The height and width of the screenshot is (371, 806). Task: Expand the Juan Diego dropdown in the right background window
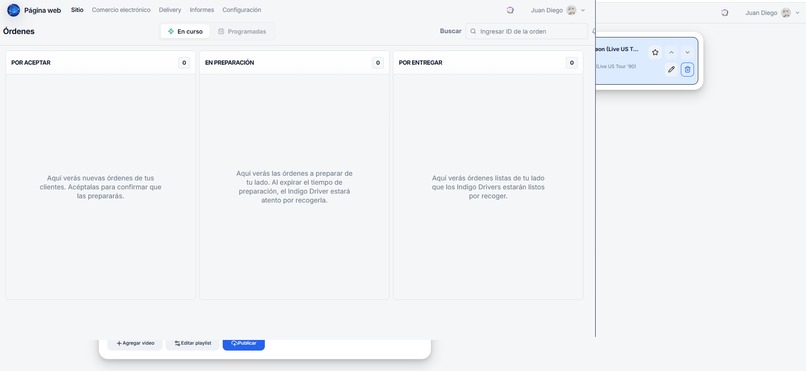[x=798, y=13]
